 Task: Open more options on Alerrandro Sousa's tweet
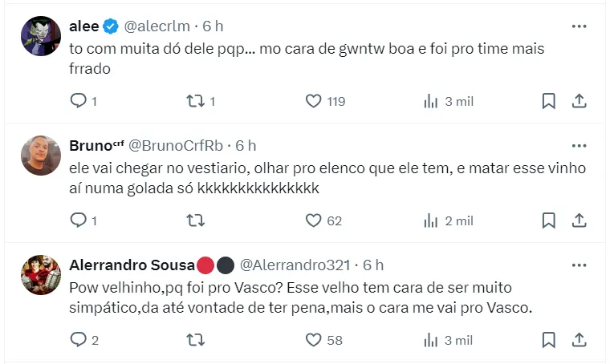click(x=579, y=265)
